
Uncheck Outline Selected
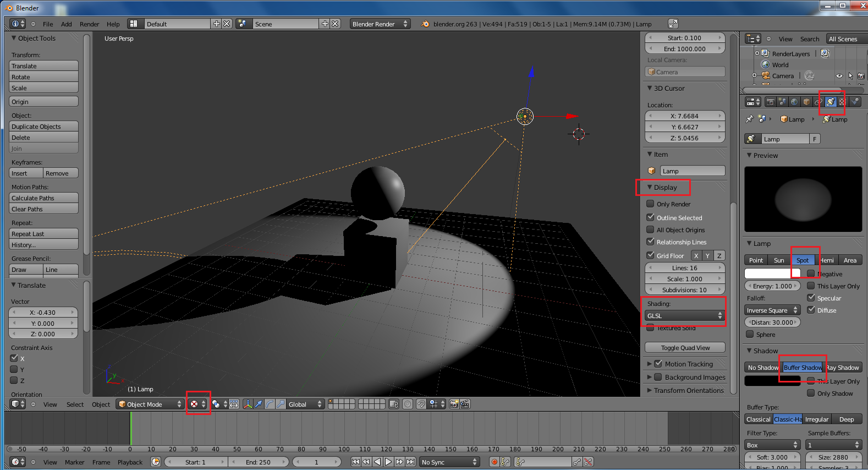(x=650, y=217)
